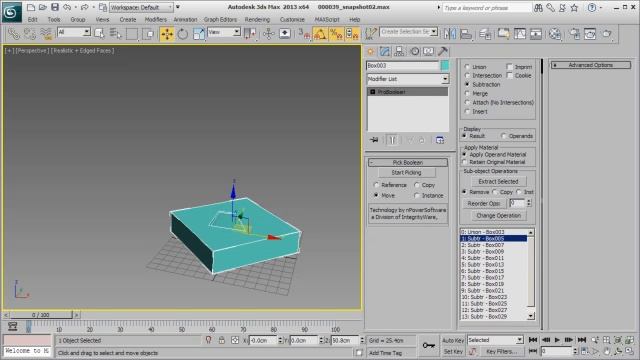This screenshot has height=360, width=640.
Task: Click the Select and Link tool
Action: [x=14, y=34]
